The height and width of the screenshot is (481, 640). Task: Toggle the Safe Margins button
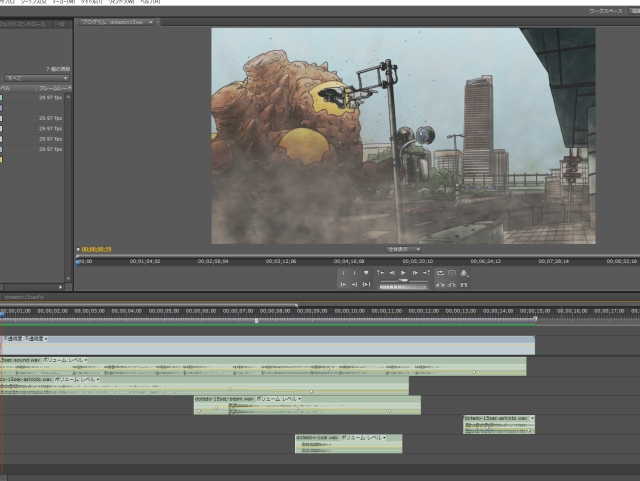452,272
